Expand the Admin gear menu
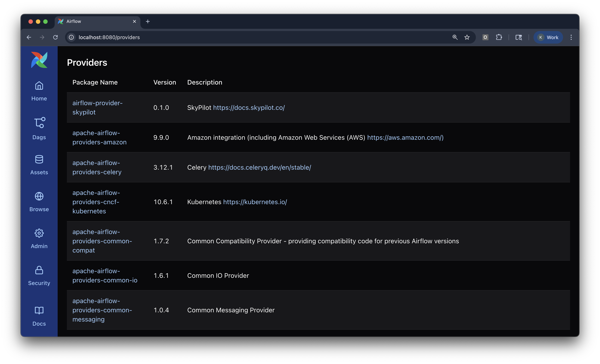This screenshot has width=600, height=364. 39,239
